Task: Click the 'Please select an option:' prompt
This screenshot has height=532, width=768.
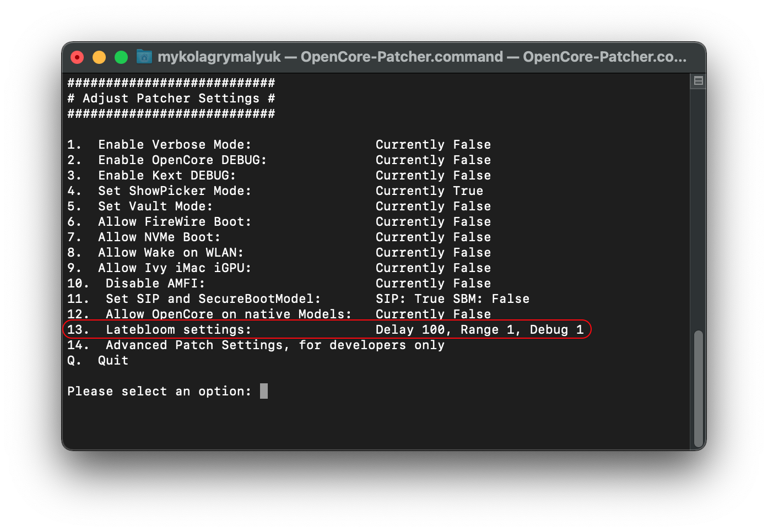Action: (159, 392)
